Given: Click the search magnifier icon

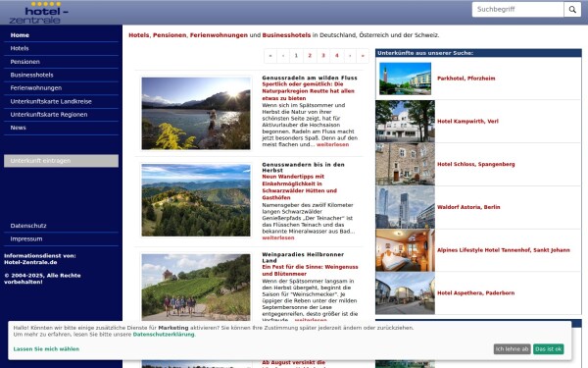Looking at the screenshot, I should pyautogui.click(x=572, y=10).
